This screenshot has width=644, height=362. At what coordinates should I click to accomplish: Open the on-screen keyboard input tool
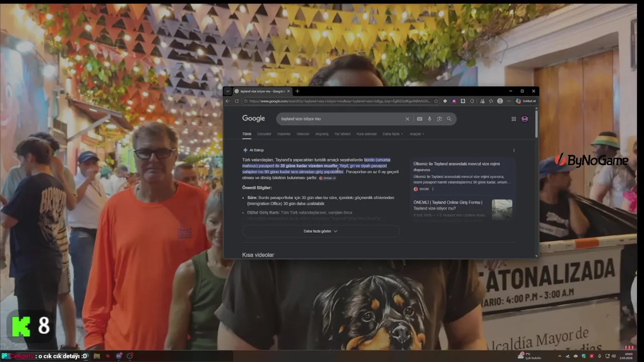tap(420, 119)
